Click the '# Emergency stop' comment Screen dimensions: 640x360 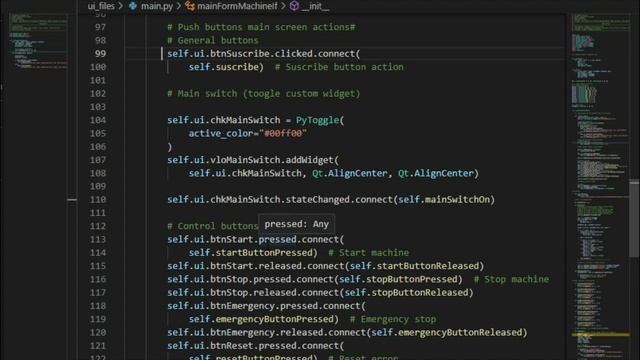(x=393, y=319)
